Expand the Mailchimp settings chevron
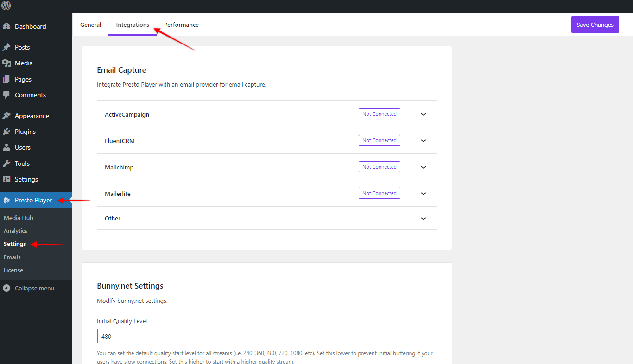The image size is (633, 364). pyautogui.click(x=423, y=167)
